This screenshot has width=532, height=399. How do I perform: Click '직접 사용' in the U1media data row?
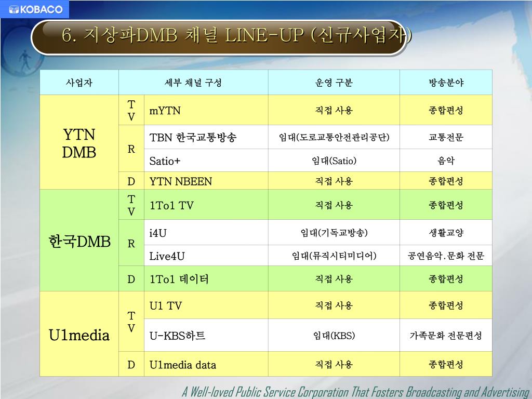pyautogui.click(x=334, y=364)
